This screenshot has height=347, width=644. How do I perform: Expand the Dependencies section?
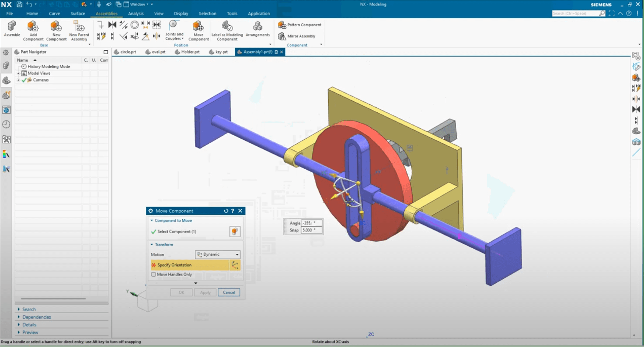tap(36, 317)
